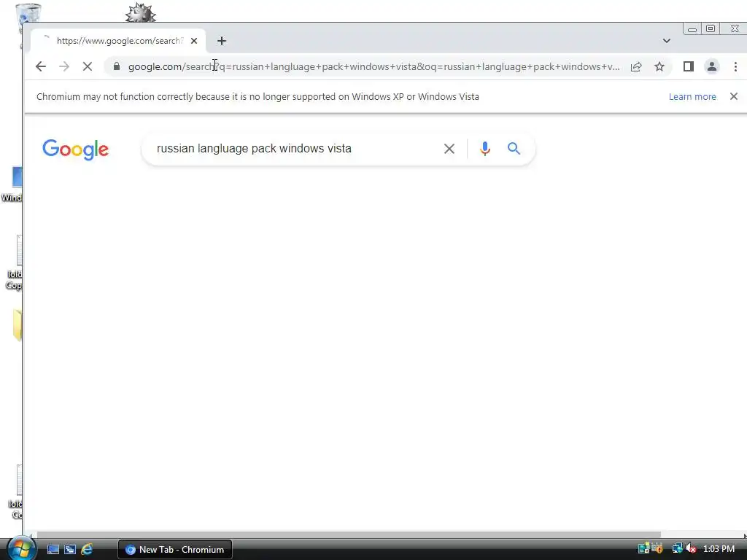Switch between windows quick launch icon
This screenshot has height=560, width=747.
[70, 550]
